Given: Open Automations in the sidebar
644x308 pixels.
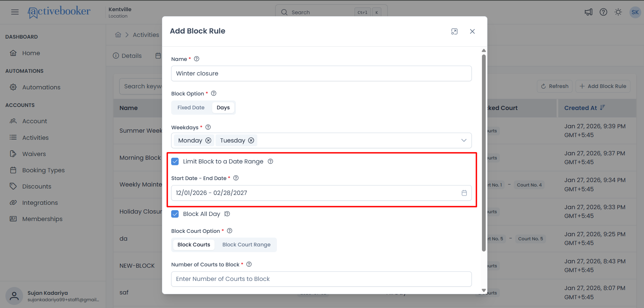Looking at the screenshot, I should 41,87.
